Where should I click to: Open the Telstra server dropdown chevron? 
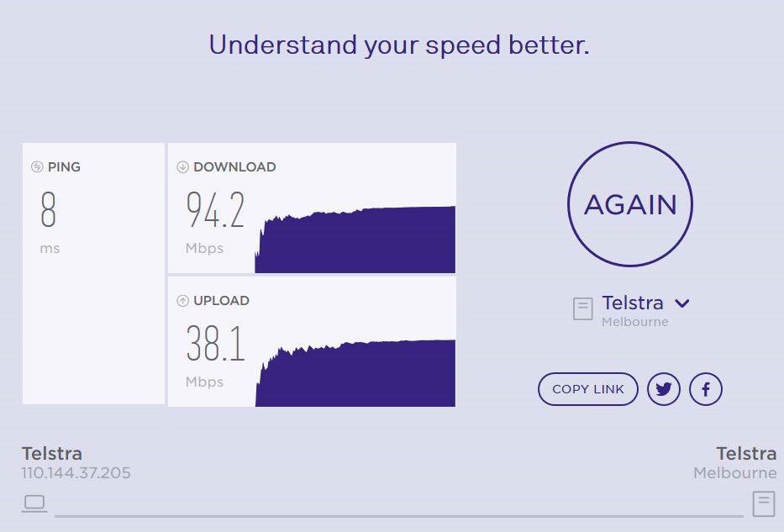click(682, 303)
